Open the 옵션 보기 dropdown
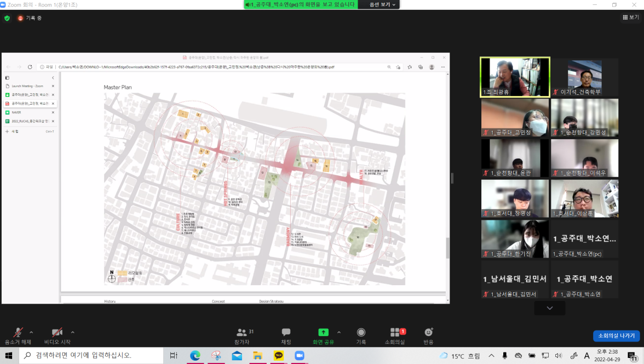644x364 pixels. click(x=382, y=4)
